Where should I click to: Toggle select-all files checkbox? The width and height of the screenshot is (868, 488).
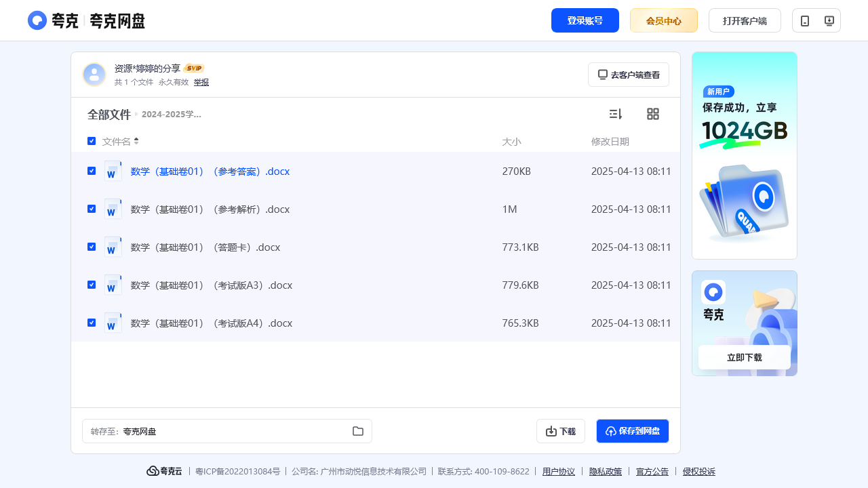(x=92, y=141)
